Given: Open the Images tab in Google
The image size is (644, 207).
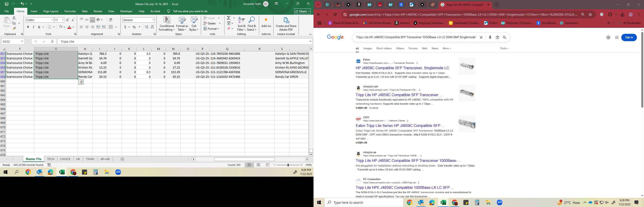Looking at the screenshot, I should (x=367, y=48).
